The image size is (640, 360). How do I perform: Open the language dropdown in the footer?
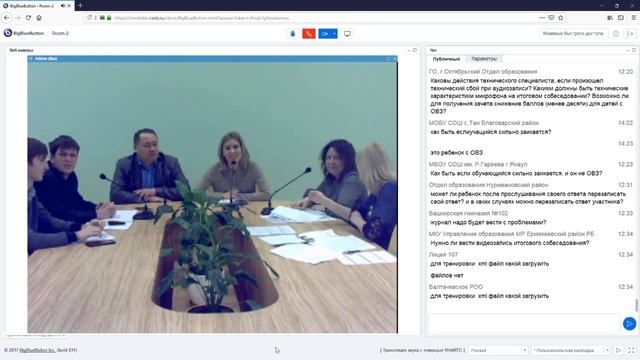pos(498,350)
